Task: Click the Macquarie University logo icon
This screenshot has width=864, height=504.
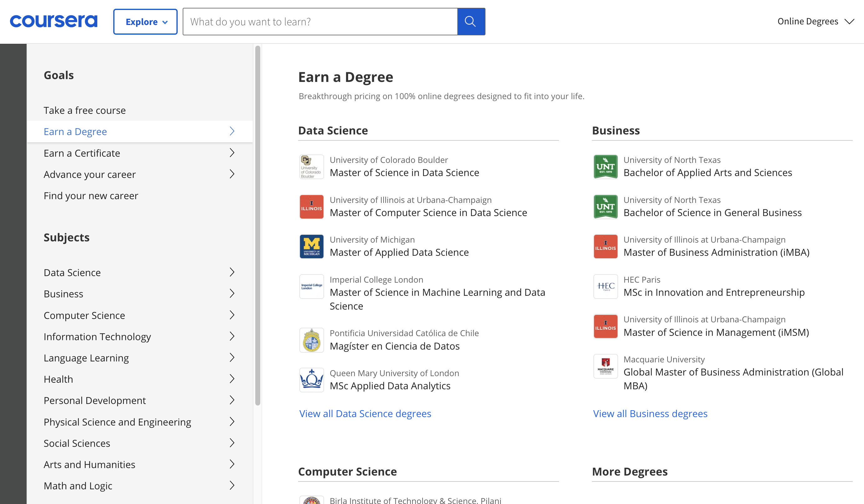Action: point(605,366)
